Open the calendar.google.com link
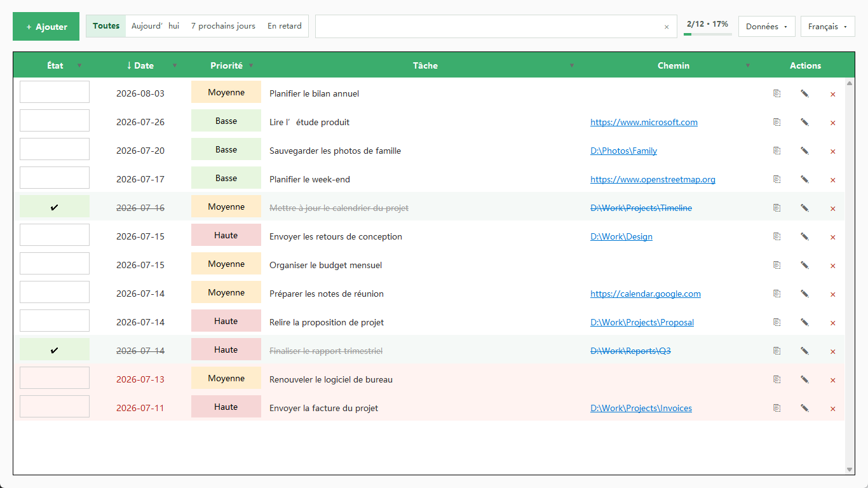 [646, 294]
